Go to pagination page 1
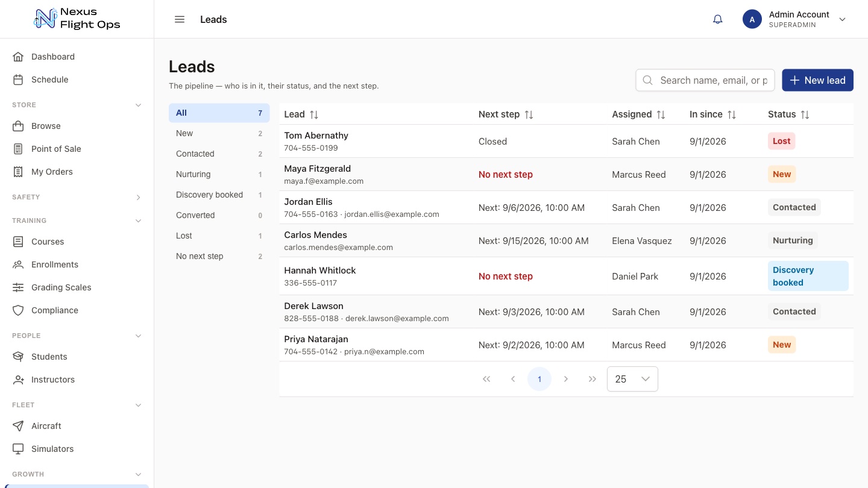Image resolution: width=868 pixels, height=488 pixels. [539, 379]
